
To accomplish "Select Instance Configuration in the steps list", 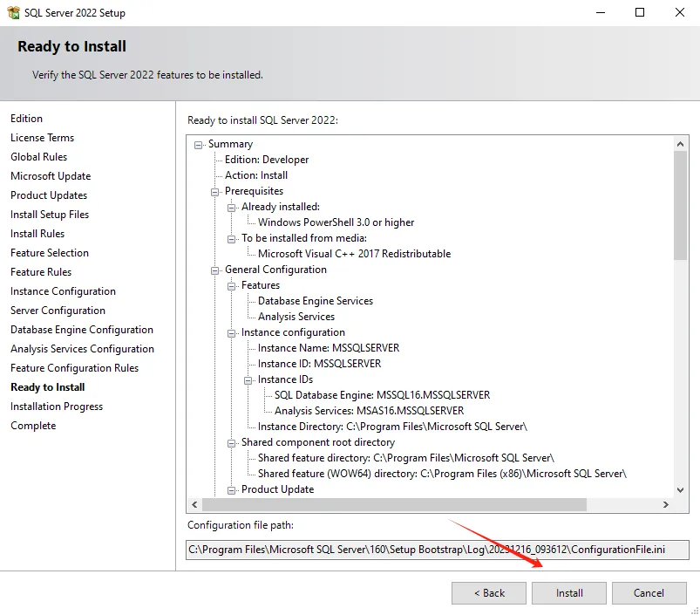I will click(63, 291).
